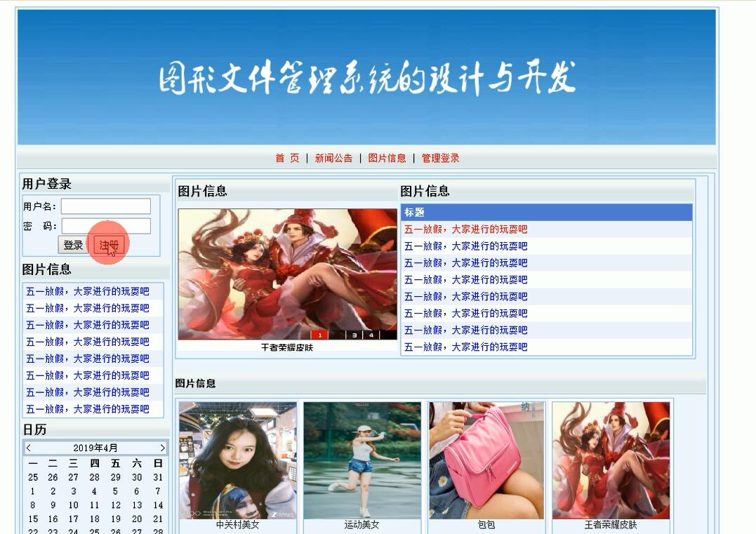The height and width of the screenshot is (534, 756).
Task: Click 王者荣耀皮肤 caption under the slideshow
Action: 287,347
